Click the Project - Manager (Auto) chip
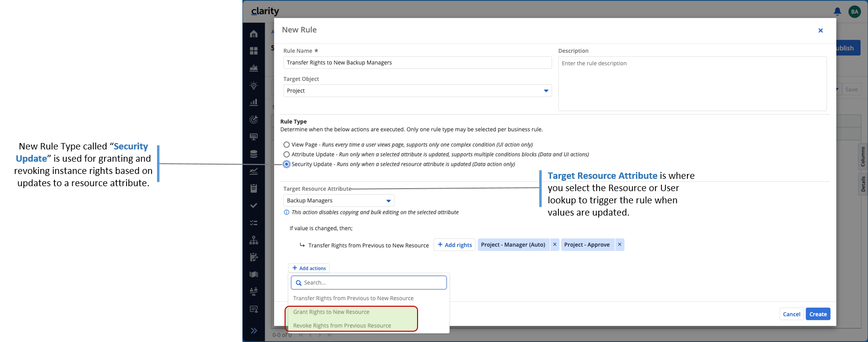 point(513,244)
